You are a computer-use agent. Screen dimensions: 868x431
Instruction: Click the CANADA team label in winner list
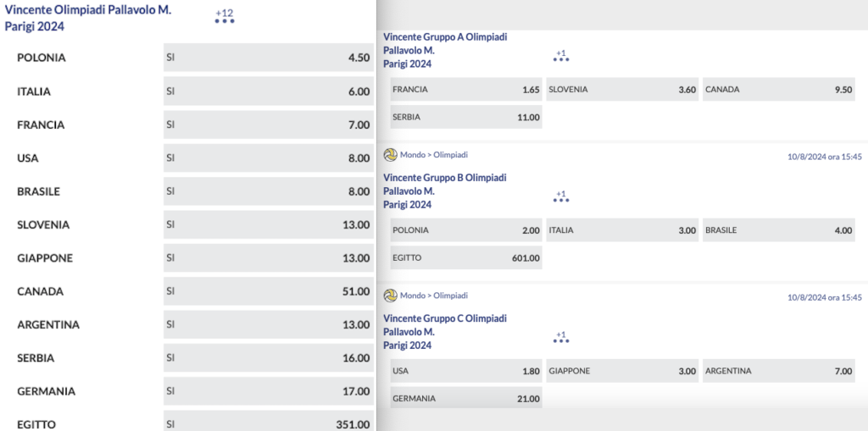tap(41, 291)
